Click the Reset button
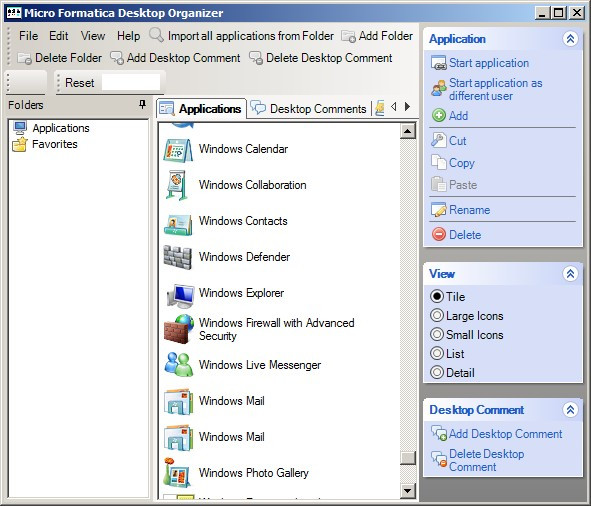This screenshot has height=506, width=591. 80,83
